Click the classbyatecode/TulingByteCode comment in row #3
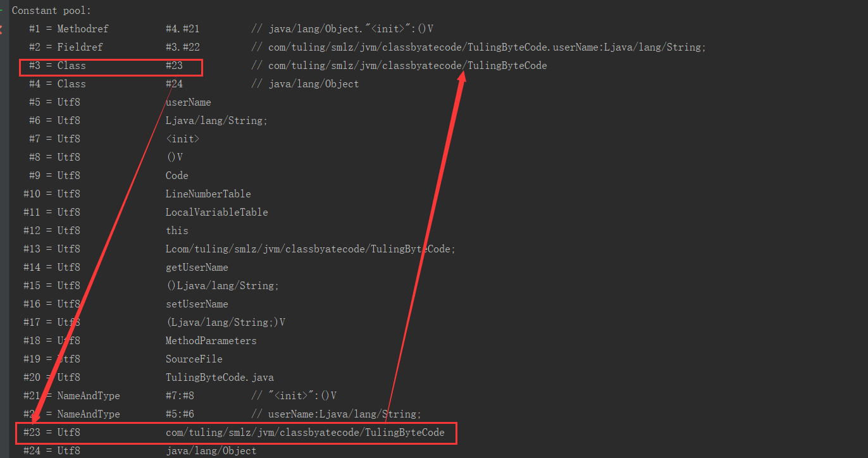This screenshot has height=458, width=868. click(399, 65)
